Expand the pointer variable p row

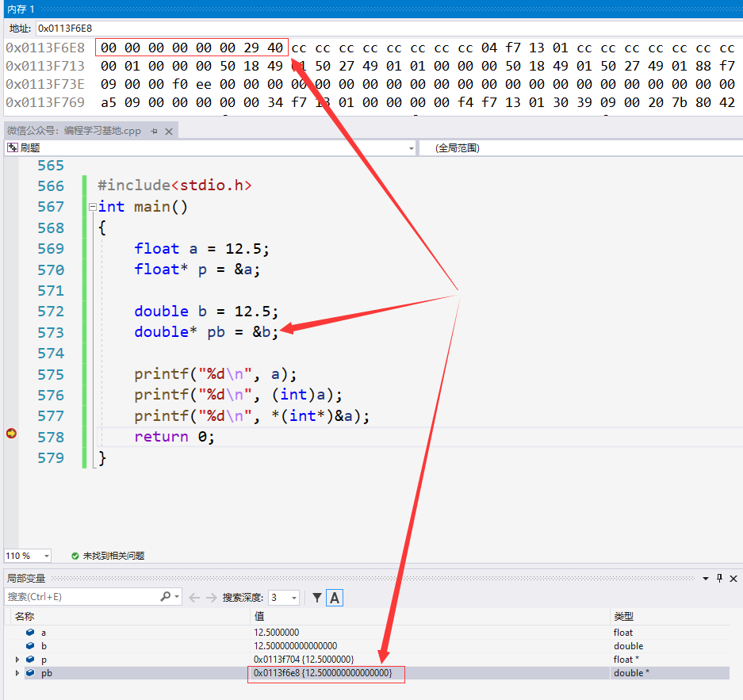click(17, 660)
